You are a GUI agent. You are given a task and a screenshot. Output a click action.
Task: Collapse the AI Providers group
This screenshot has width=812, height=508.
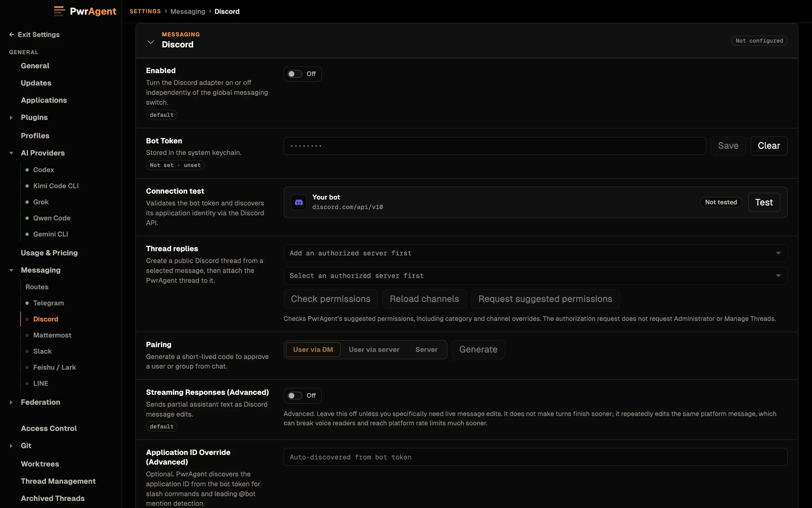[x=11, y=153]
